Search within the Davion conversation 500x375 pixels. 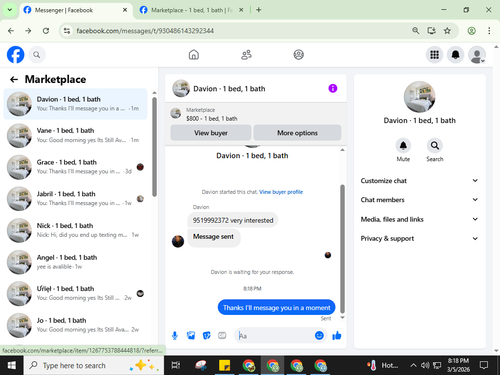tap(435, 146)
